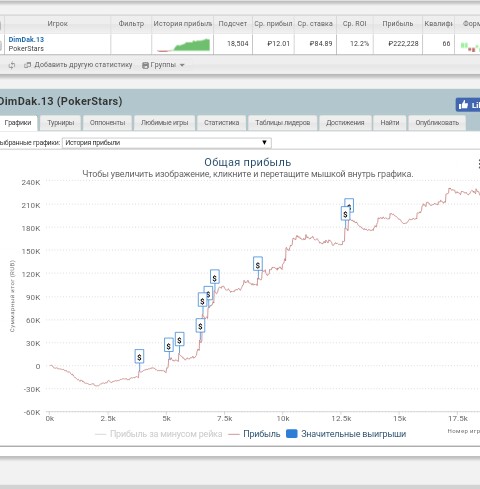The image size is (480, 489).
Task: Switch to the Графики tab
Action: pyautogui.click(x=18, y=123)
